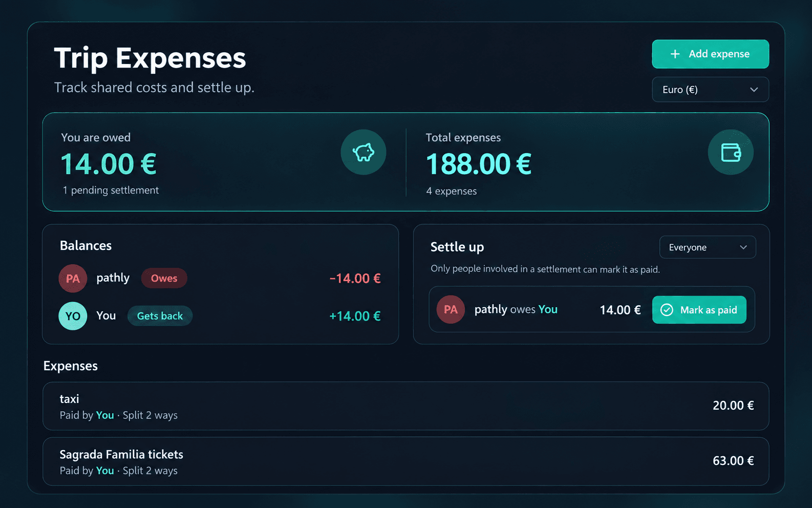Click the Gets back badge next to You
Image resolution: width=812 pixels, height=508 pixels.
[160, 316]
